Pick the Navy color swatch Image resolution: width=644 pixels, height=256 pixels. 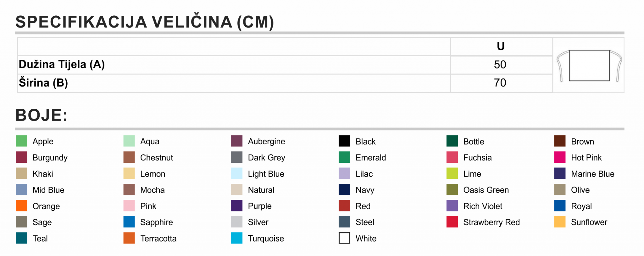[x=344, y=189]
